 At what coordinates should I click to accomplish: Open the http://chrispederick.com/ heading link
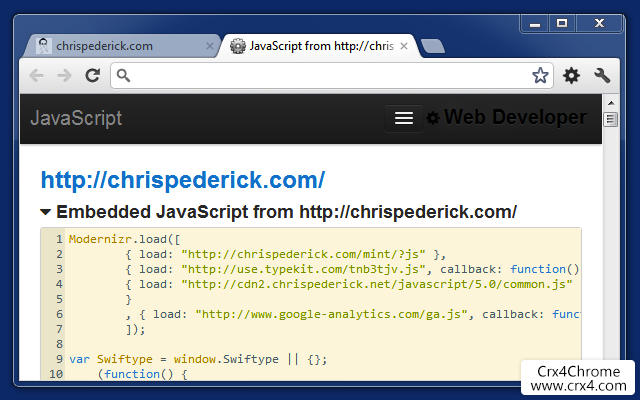tap(183, 180)
